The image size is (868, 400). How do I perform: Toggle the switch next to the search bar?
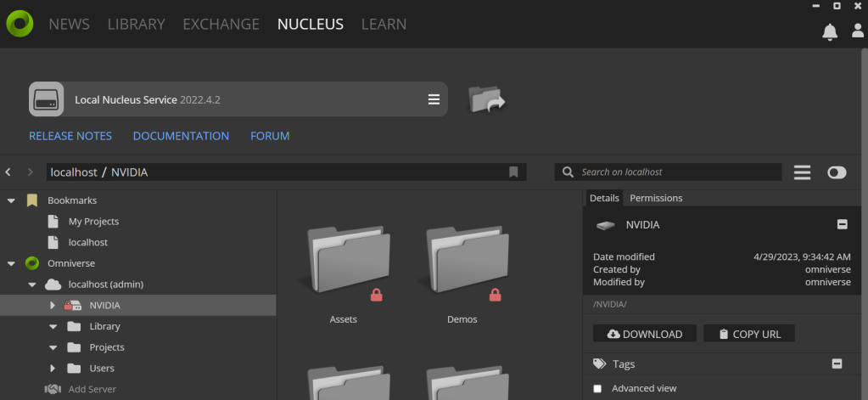[x=837, y=172]
